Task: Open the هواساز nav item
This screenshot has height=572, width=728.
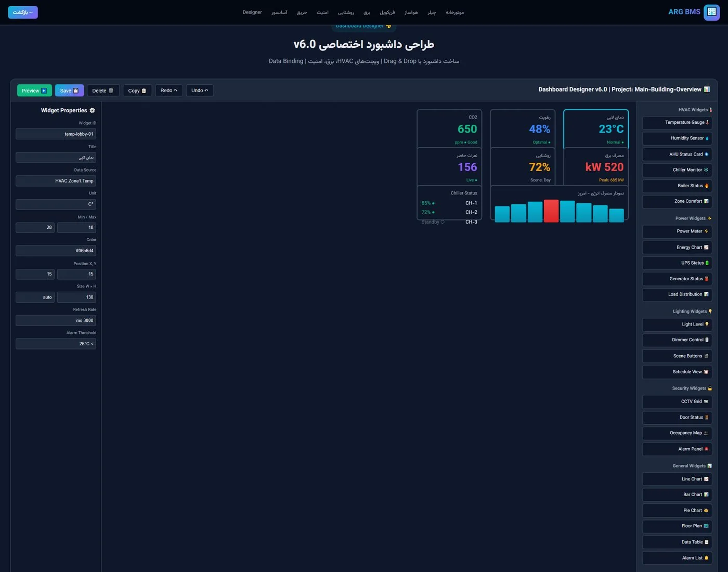Action: [411, 12]
